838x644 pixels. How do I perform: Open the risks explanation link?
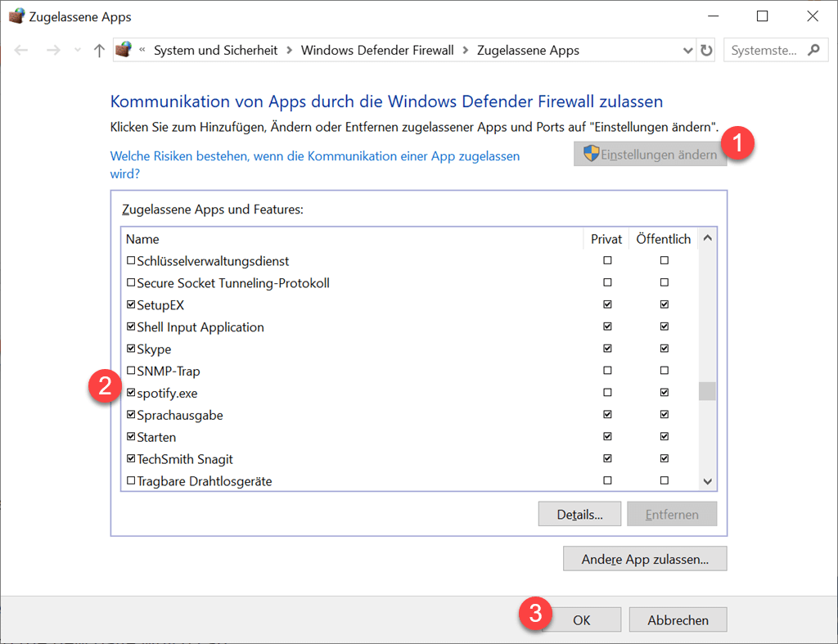pos(315,155)
